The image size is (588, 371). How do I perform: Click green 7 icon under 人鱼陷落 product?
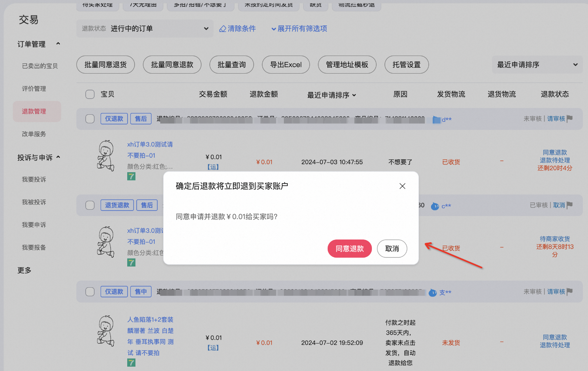pyautogui.click(x=131, y=363)
